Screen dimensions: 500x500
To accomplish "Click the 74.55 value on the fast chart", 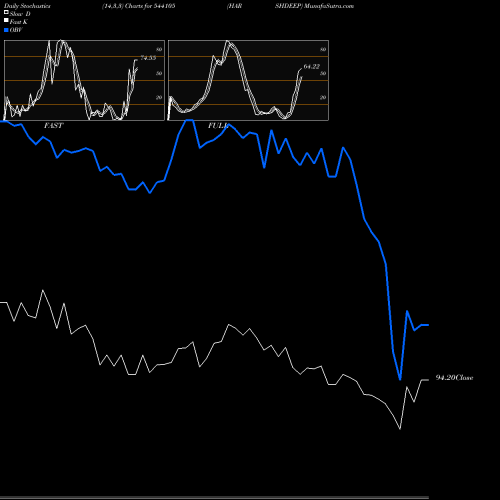I will click(x=148, y=58).
